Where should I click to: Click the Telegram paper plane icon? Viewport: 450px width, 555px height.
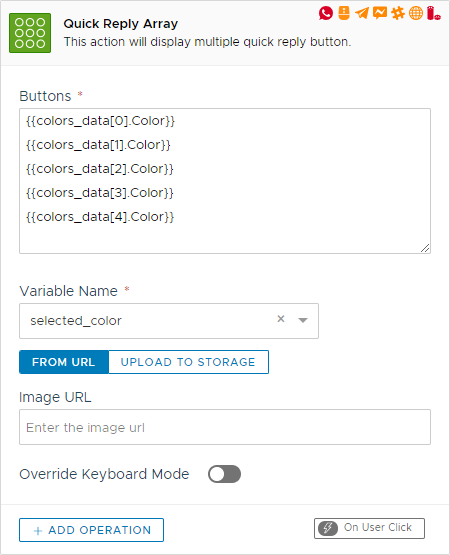pyautogui.click(x=362, y=13)
